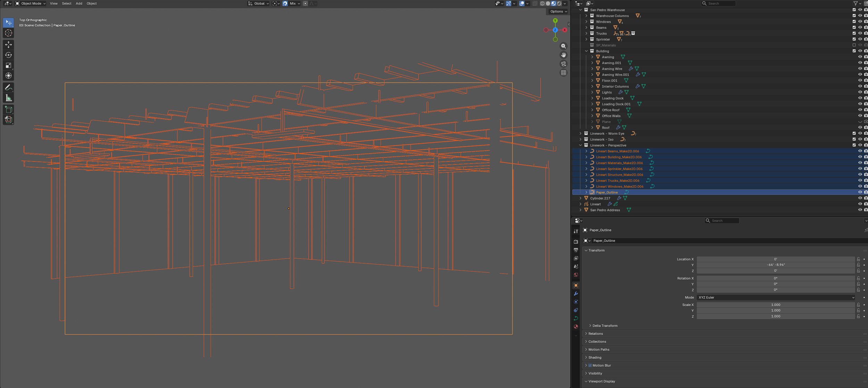
Task: Activate the Rotate tool
Action: coord(8,55)
